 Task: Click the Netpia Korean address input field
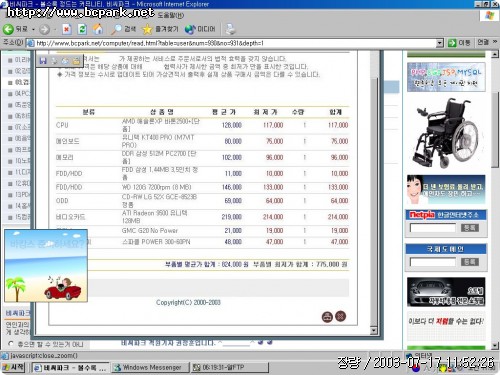coord(432,228)
